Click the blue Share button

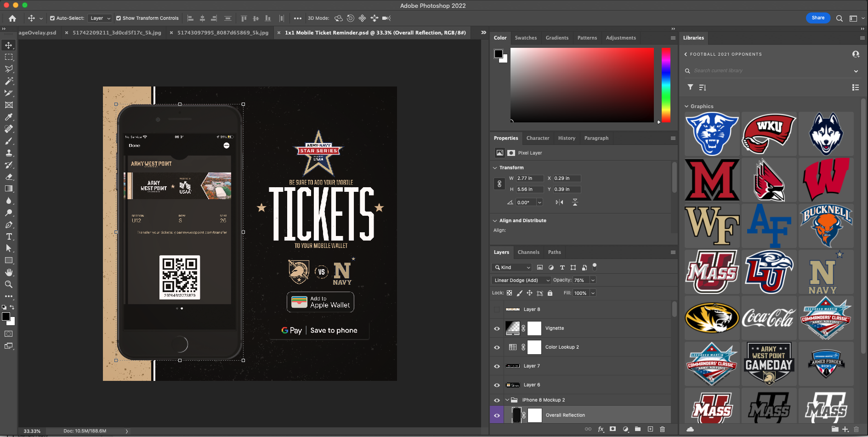pyautogui.click(x=818, y=18)
